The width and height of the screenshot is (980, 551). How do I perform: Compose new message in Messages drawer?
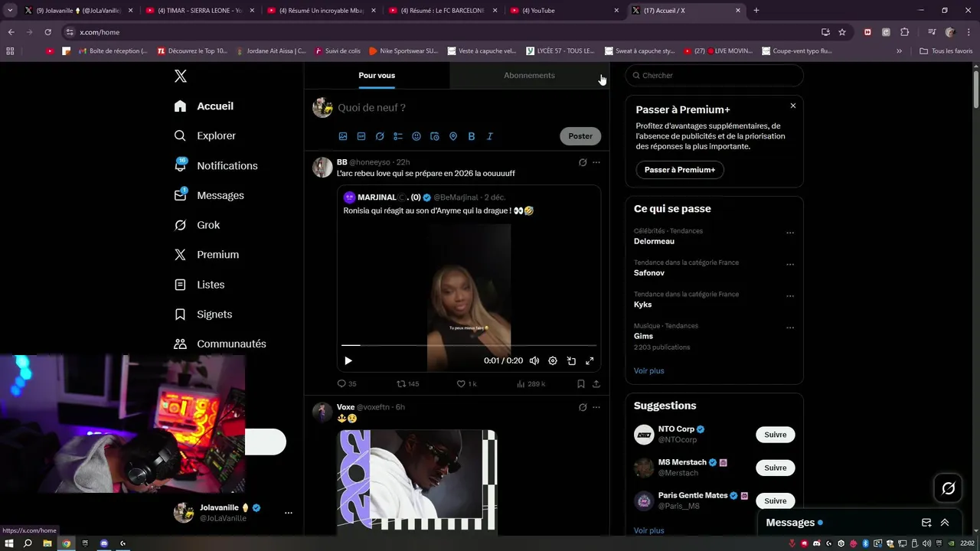tap(926, 523)
